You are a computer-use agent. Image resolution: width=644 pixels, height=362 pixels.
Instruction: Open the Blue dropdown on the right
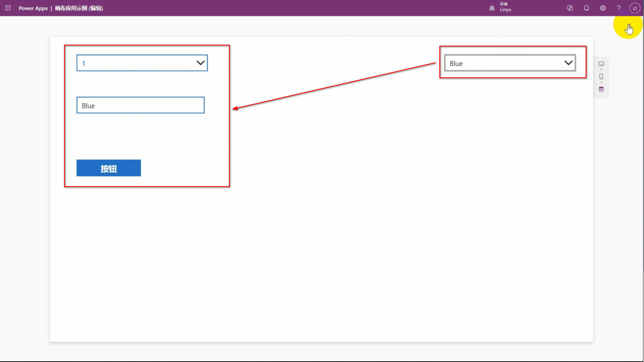coord(503,63)
